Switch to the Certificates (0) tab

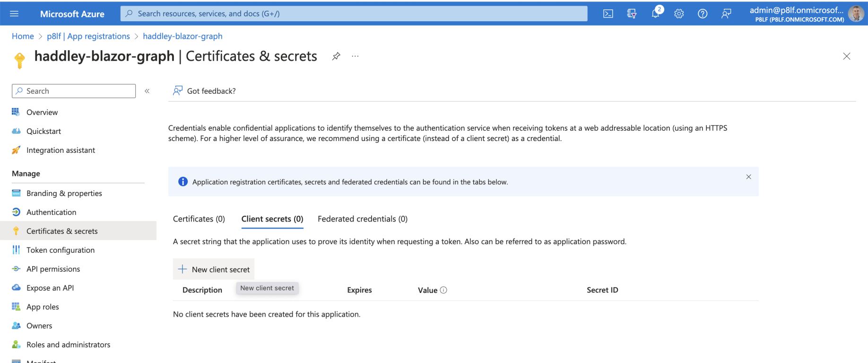pos(199,219)
